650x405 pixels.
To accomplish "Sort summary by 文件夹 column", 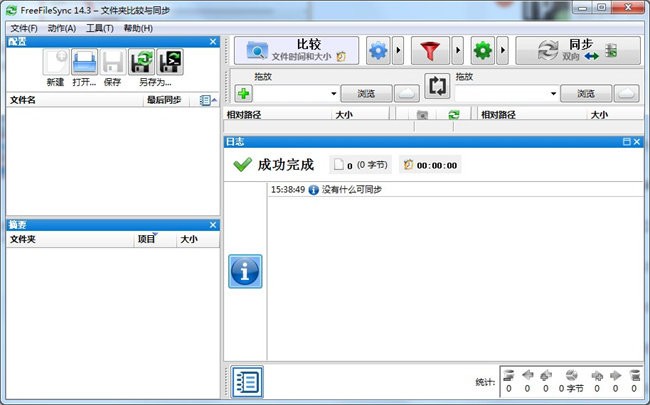I will (70, 239).
